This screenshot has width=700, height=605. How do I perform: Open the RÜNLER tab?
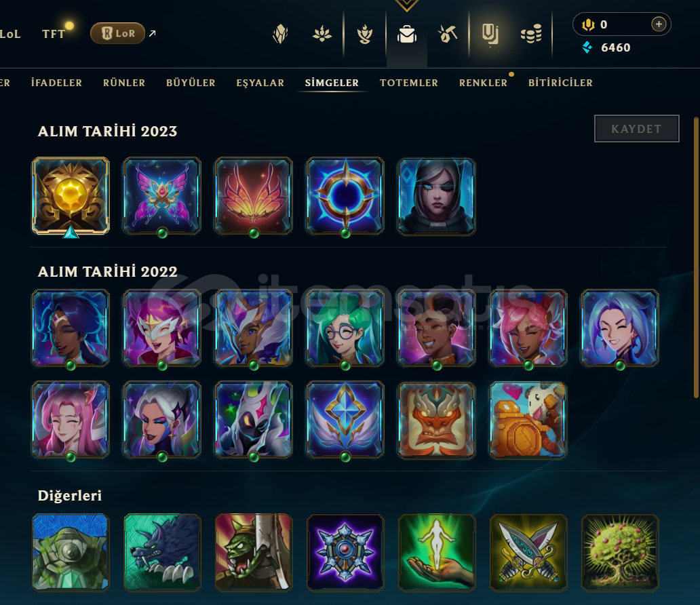[124, 83]
